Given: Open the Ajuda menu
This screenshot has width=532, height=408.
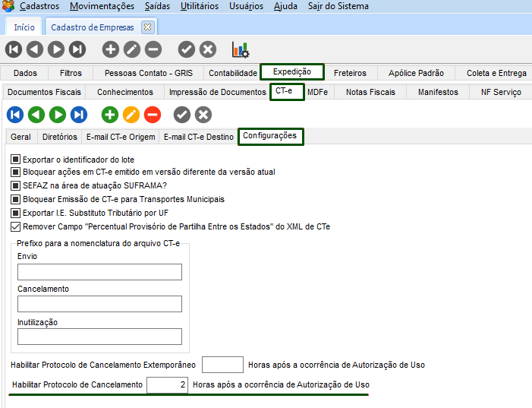Looking at the screenshot, I should [x=285, y=6].
